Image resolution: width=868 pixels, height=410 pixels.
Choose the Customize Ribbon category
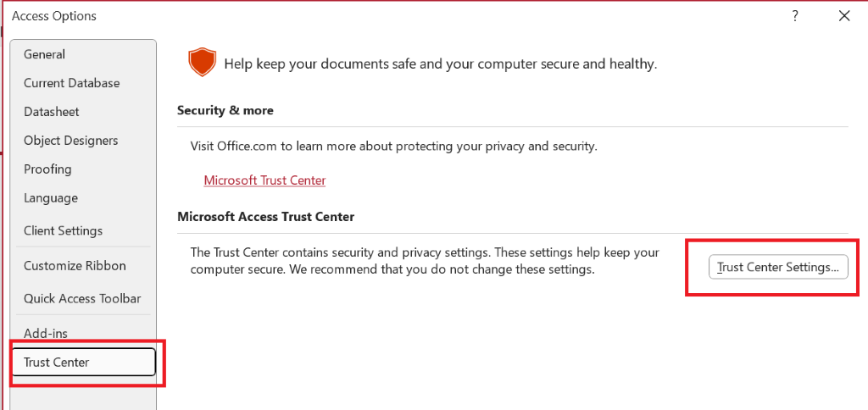click(x=75, y=266)
